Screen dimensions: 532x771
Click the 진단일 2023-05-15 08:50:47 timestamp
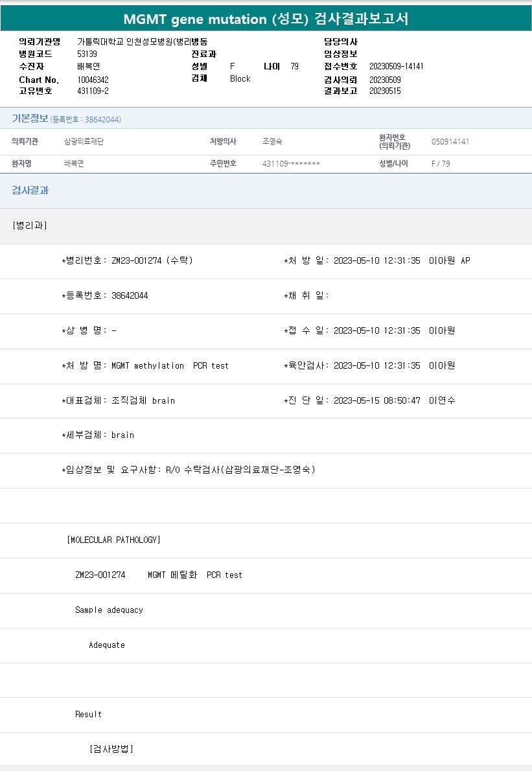376,400
